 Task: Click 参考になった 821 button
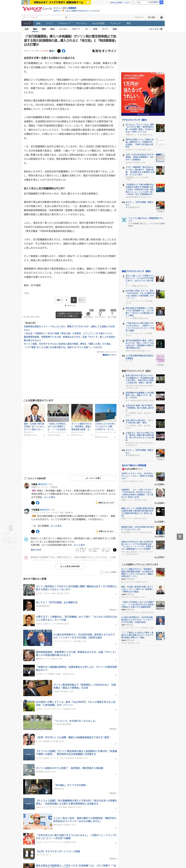[105, 531]
